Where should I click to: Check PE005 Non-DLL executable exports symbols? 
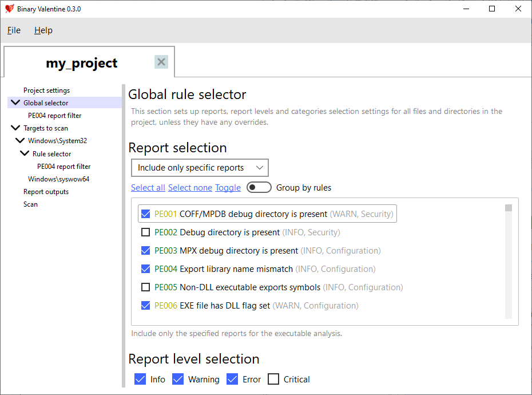point(145,287)
